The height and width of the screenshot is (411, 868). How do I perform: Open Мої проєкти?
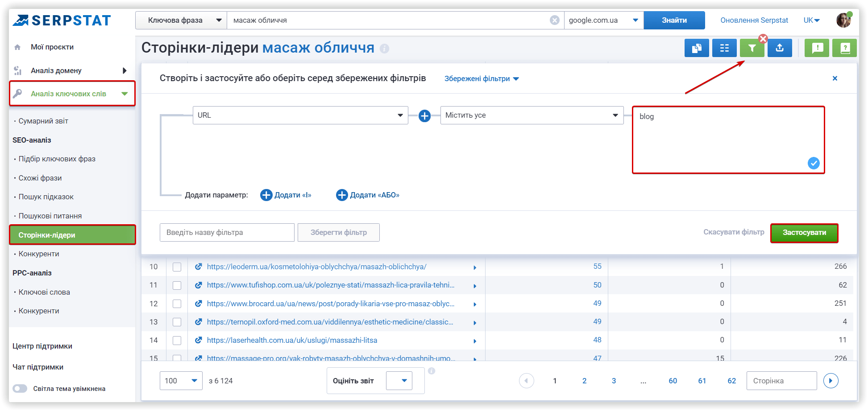[52, 47]
